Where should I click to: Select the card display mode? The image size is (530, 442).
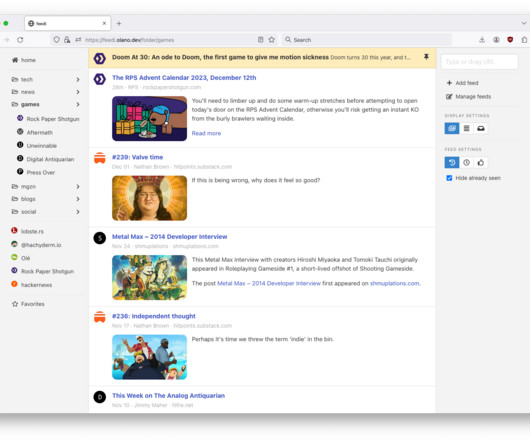coord(452,128)
